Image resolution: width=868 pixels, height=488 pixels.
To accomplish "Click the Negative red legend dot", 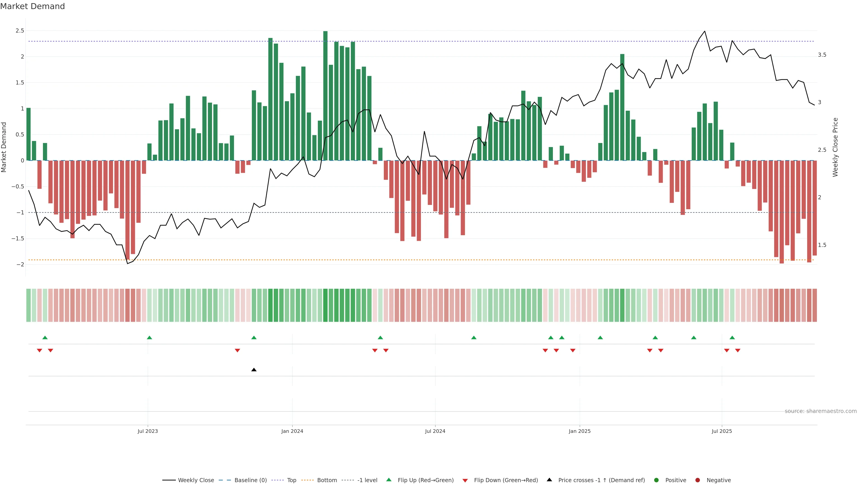I will pyautogui.click(x=698, y=480).
